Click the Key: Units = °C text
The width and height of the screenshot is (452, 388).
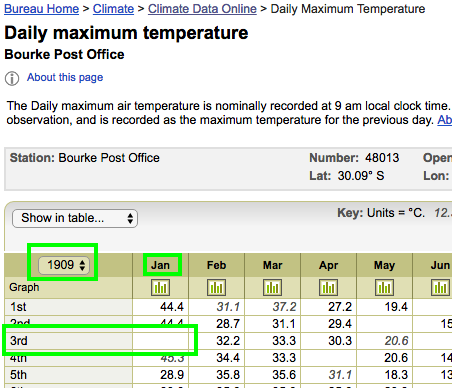(x=381, y=213)
